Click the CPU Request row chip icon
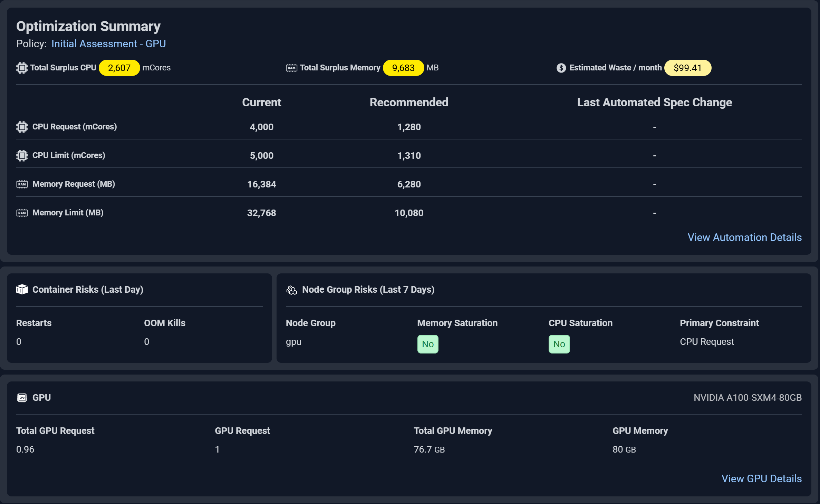This screenshot has height=504, width=820. point(22,127)
